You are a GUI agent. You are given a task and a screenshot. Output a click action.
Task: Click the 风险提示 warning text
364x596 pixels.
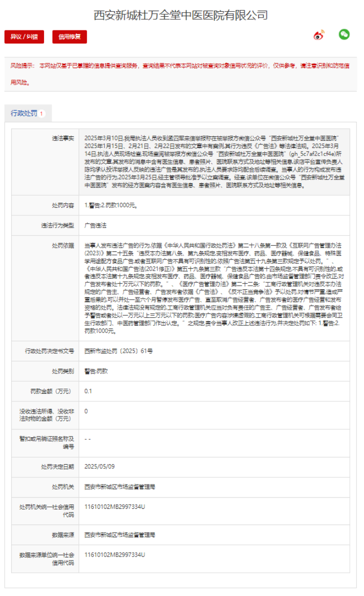[x=180, y=74]
